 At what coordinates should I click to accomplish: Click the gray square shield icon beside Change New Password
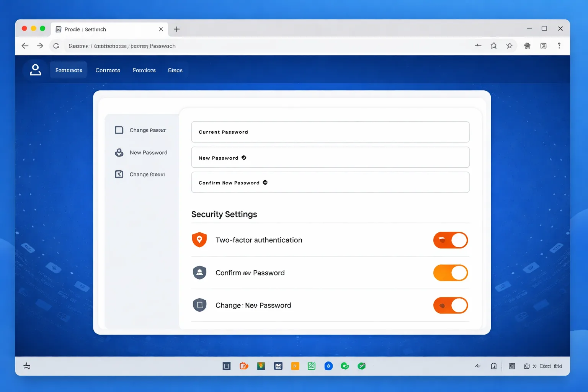click(x=199, y=305)
